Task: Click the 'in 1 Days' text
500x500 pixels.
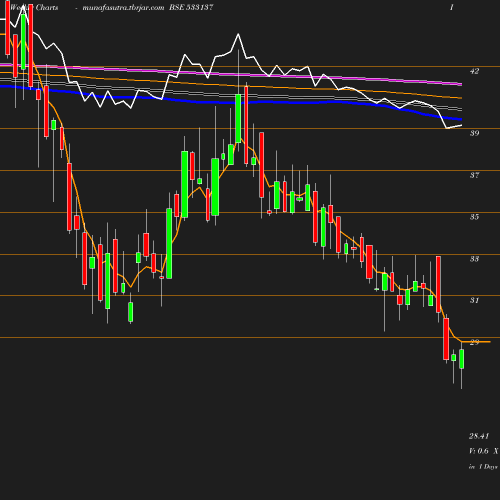Action: 483,467
